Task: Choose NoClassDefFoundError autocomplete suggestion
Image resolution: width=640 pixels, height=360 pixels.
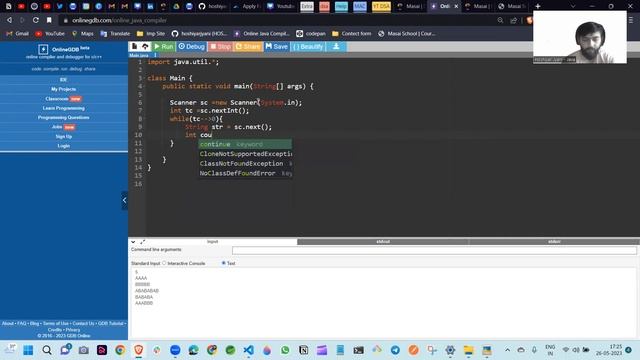Action: click(245, 173)
